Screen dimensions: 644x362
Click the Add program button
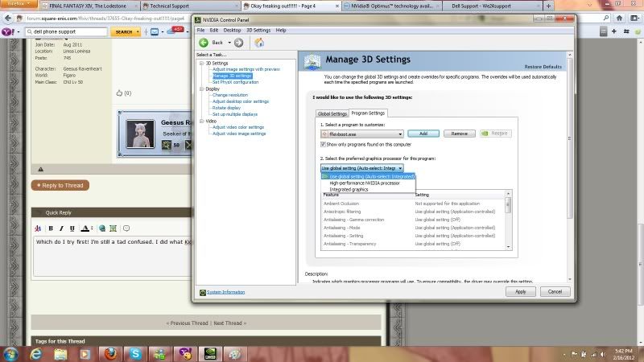pyautogui.click(x=423, y=134)
